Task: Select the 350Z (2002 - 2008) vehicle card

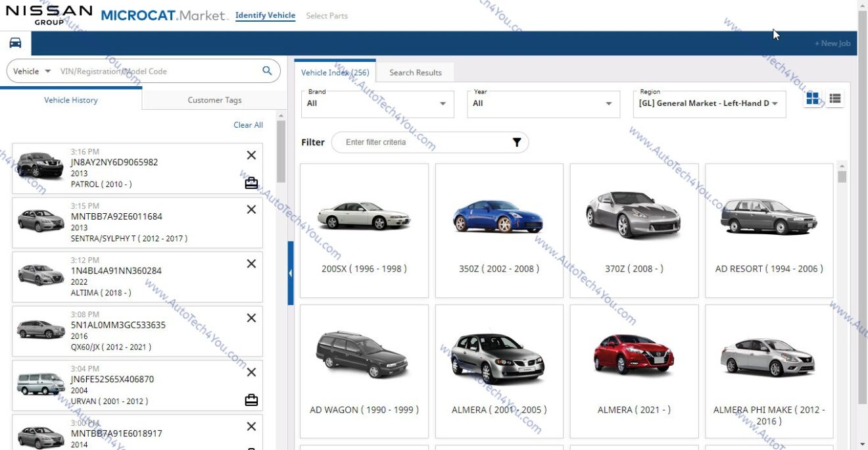Action: coord(499,231)
